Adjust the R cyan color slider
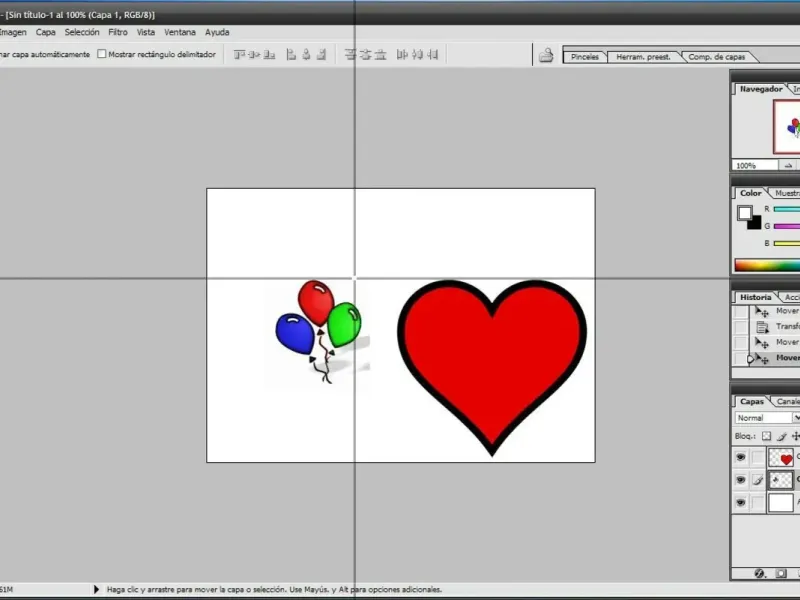Viewport: 800px width, 600px height. tap(786, 209)
